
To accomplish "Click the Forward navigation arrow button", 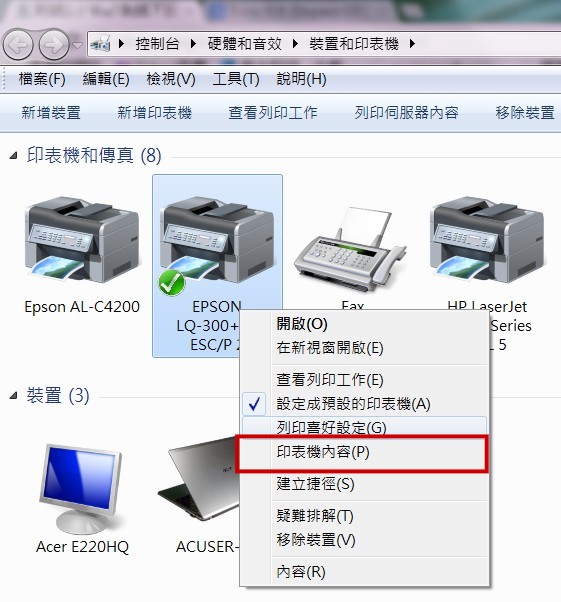I will point(54,45).
